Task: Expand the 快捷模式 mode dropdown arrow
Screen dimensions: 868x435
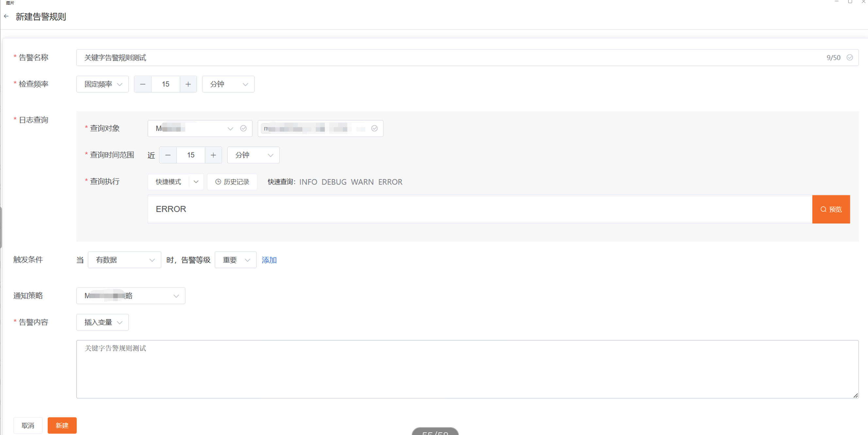Action: tap(196, 182)
